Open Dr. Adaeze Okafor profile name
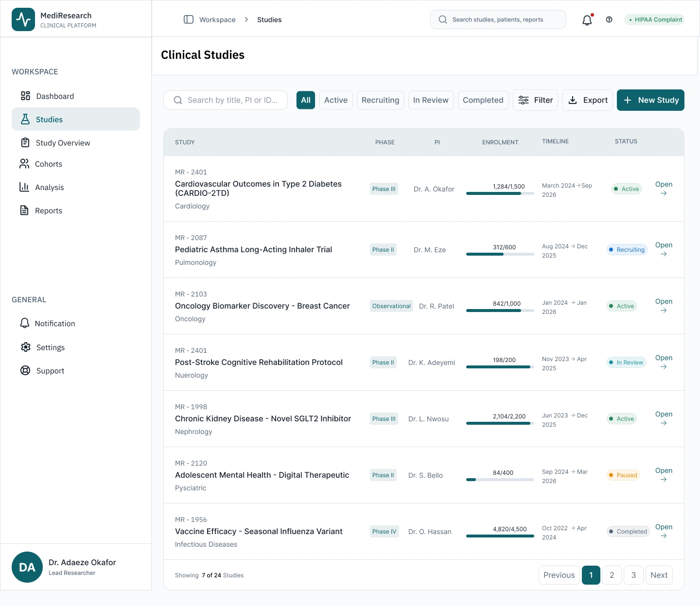This screenshot has width=700, height=606. (x=82, y=562)
